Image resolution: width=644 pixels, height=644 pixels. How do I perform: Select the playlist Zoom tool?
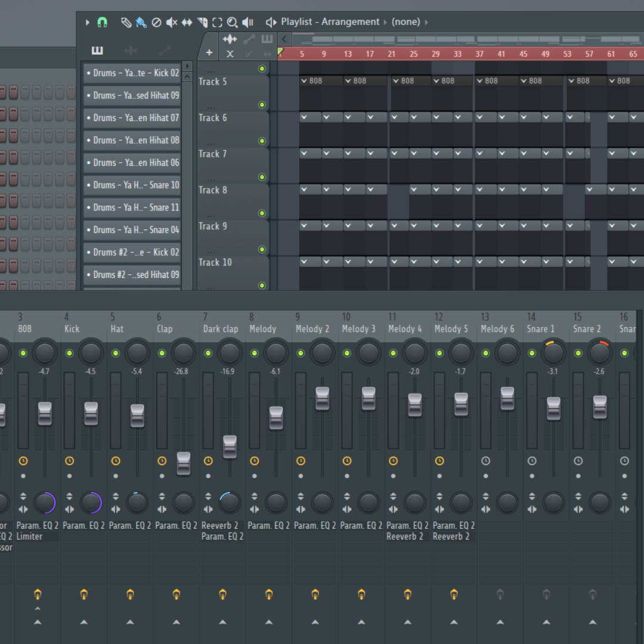[x=232, y=22]
